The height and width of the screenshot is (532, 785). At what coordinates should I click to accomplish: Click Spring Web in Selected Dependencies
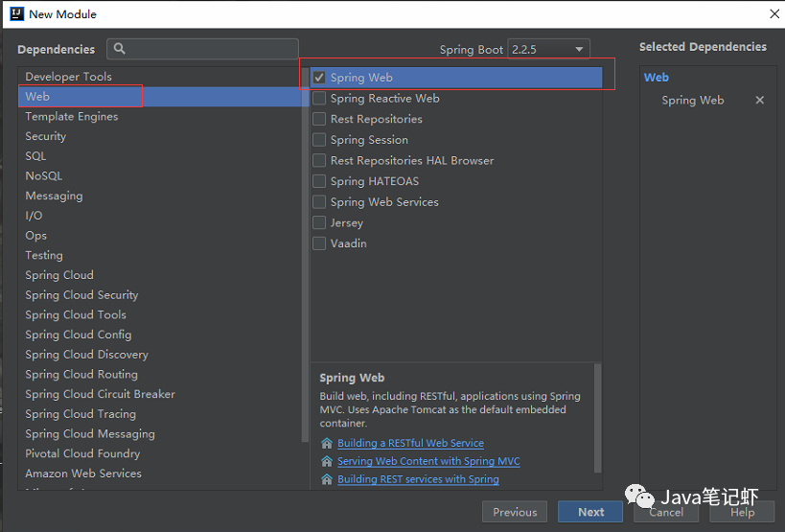692,100
